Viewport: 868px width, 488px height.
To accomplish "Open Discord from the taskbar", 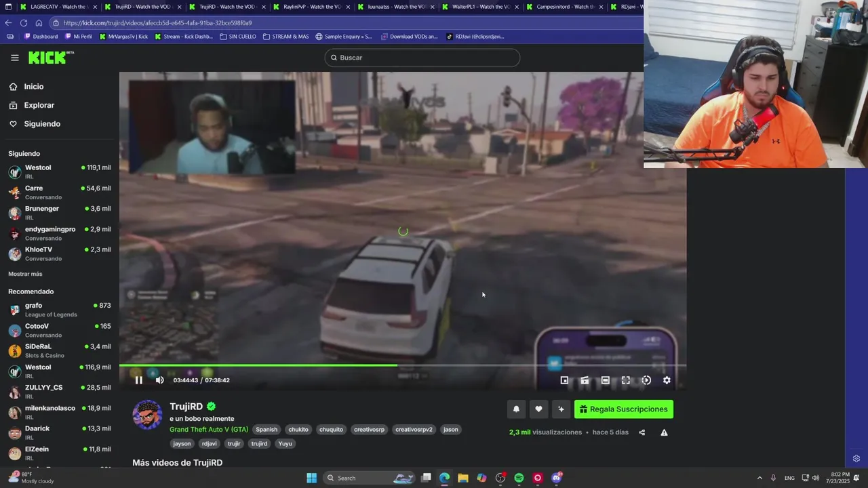I will coord(557,478).
